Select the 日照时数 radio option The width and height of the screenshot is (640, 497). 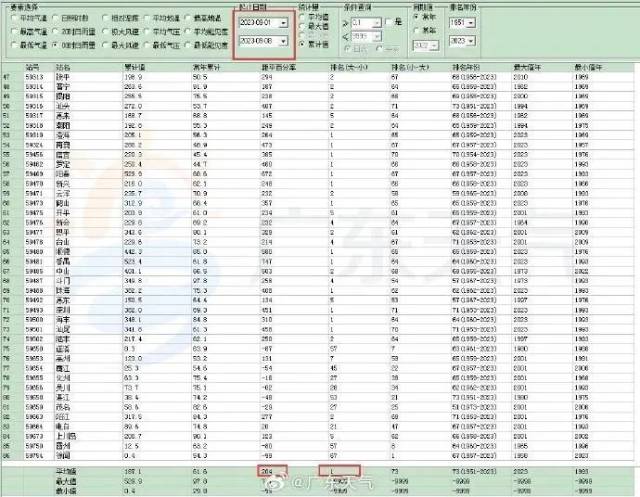(x=56, y=18)
